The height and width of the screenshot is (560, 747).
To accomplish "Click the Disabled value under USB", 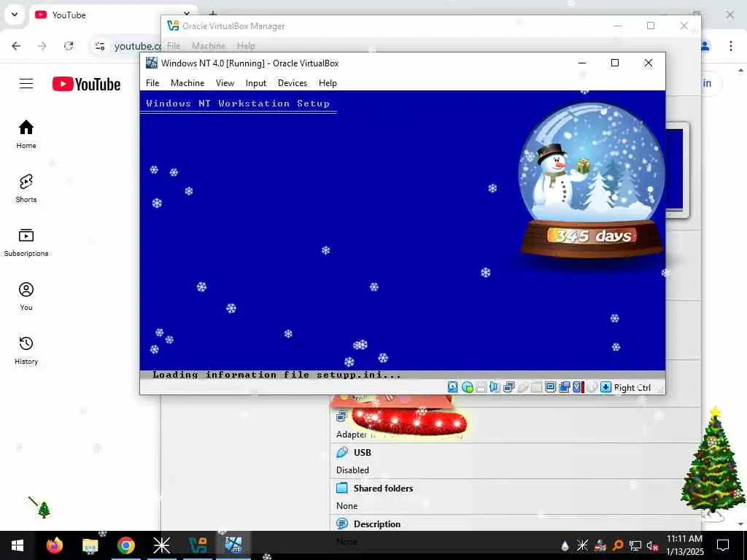I will pyautogui.click(x=352, y=470).
